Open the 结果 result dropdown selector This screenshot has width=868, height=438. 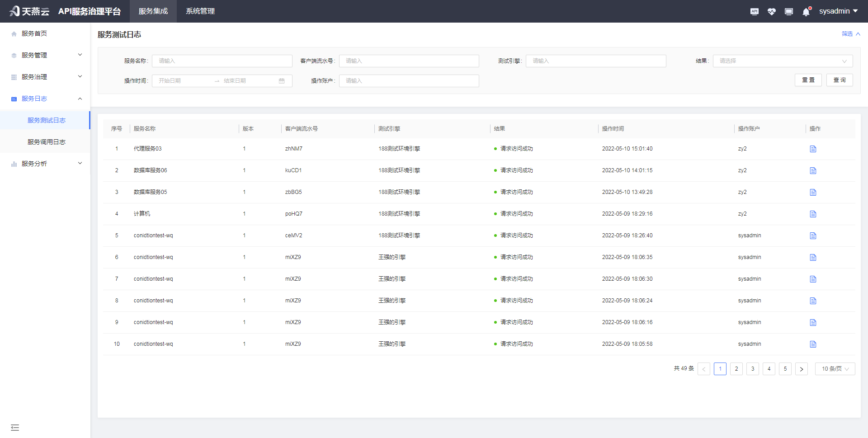point(782,61)
